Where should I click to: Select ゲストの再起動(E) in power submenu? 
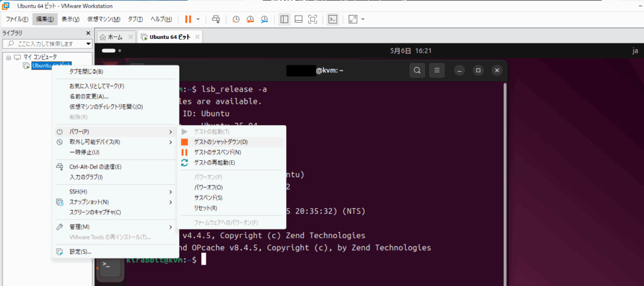[231, 163]
